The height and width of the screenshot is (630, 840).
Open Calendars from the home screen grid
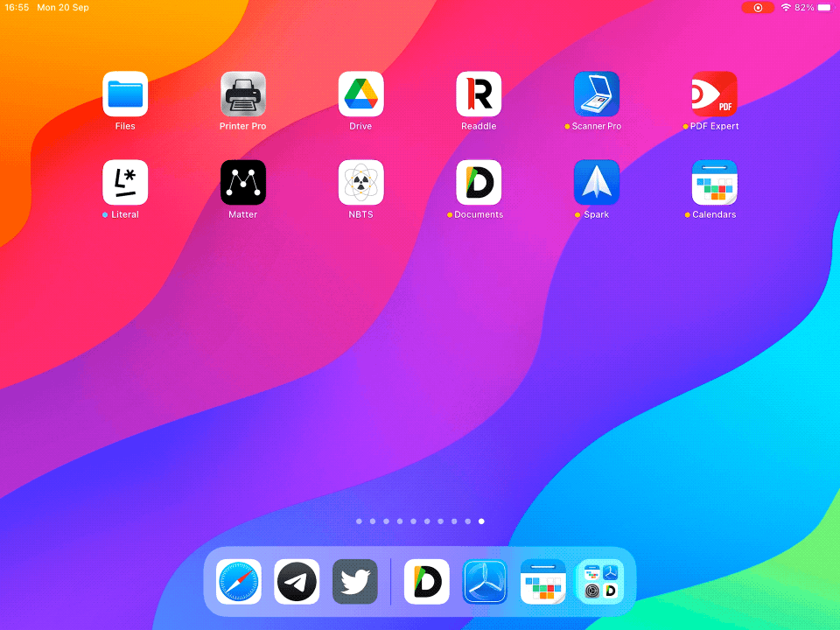pos(714,182)
